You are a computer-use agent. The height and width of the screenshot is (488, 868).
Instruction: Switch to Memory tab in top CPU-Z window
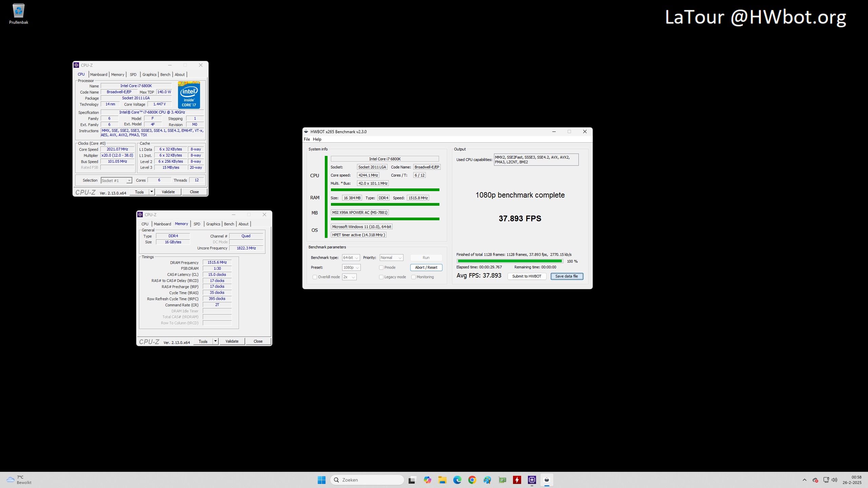118,75
